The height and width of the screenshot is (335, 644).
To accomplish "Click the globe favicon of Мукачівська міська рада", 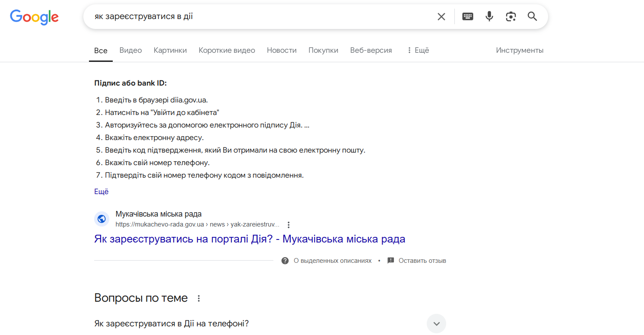I will pyautogui.click(x=102, y=219).
